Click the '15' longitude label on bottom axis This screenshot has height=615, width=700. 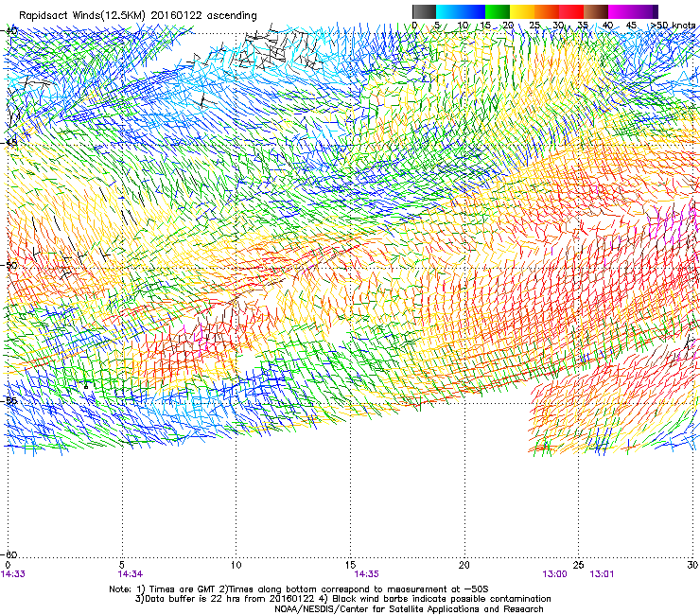(x=350, y=565)
